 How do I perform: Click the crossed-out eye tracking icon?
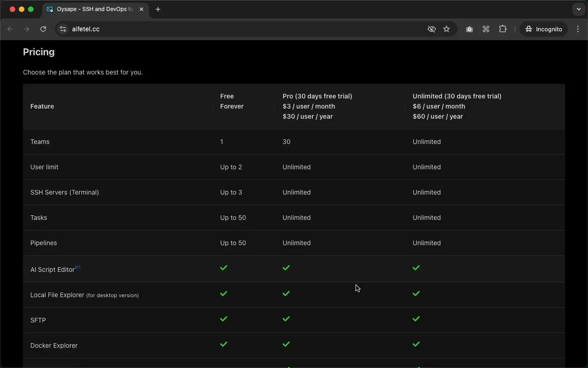tap(432, 29)
